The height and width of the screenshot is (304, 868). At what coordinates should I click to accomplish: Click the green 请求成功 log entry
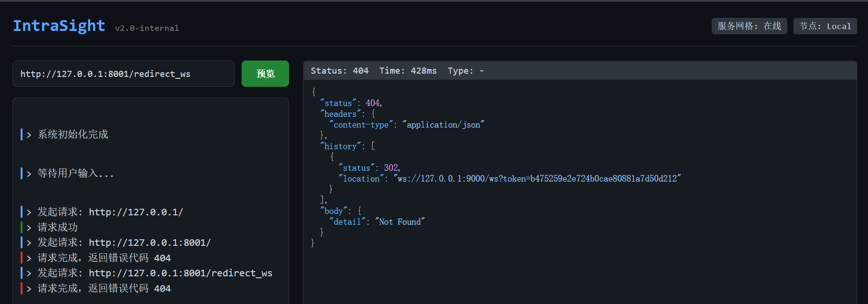coord(58,228)
